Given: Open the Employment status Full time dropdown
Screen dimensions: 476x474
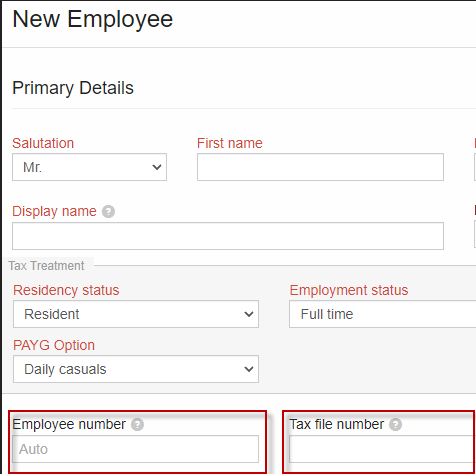Looking at the screenshot, I should [383, 314].
